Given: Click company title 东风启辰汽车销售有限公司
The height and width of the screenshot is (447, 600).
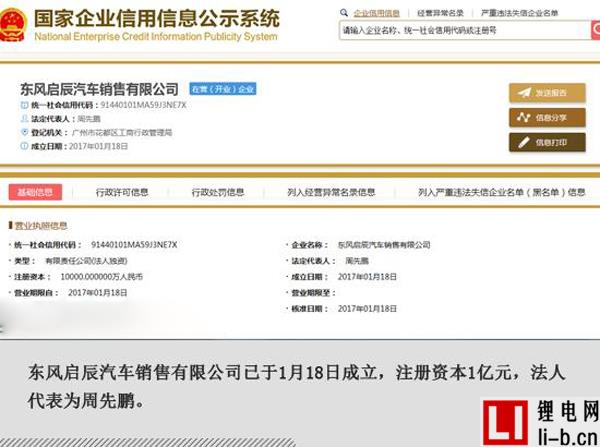Looking at the screenshot, I should coord(99,89).
